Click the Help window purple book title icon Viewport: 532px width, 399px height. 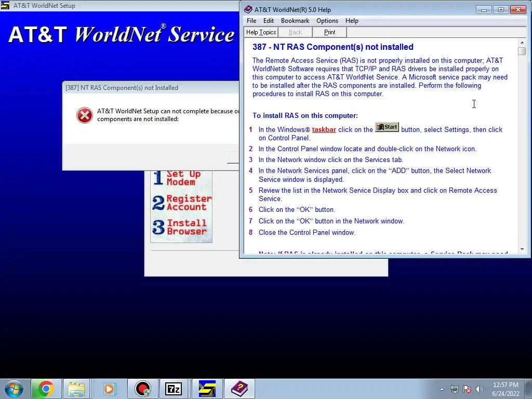[248, 9]
